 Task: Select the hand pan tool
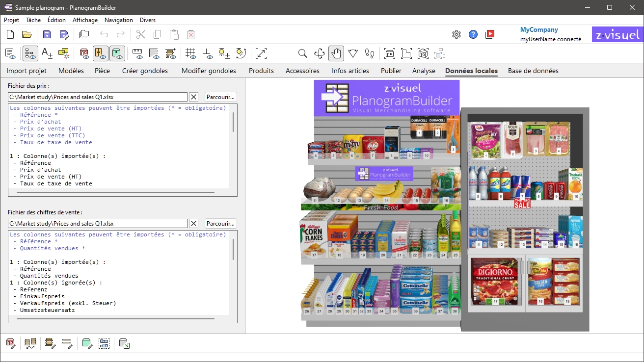point(336,53)
